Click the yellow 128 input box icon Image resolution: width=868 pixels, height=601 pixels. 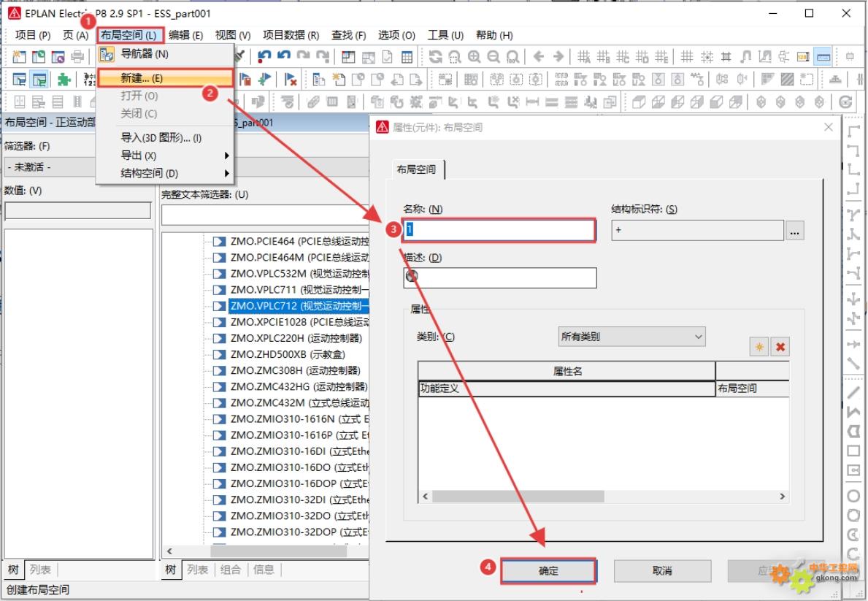tap(803, 56)
